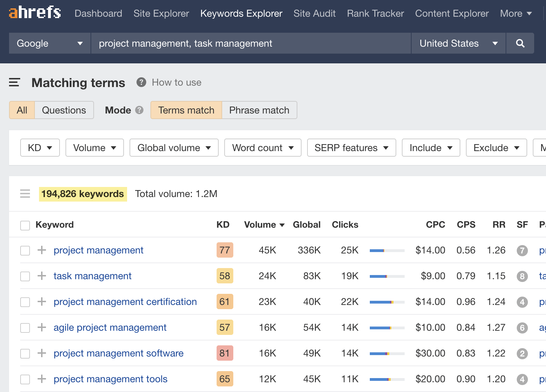The height and width of the screenshot is (392, 546).
Task: Click the keyword search input field
Action: (x=251, y=43)
